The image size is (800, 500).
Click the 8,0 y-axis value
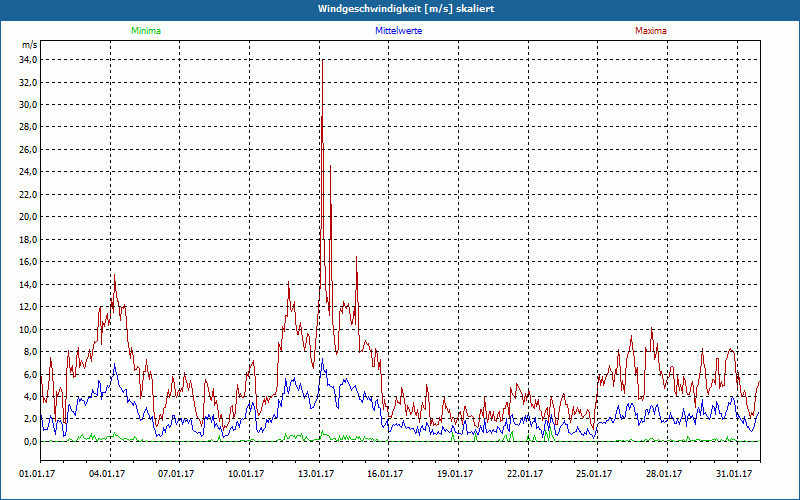coord(30,351)
